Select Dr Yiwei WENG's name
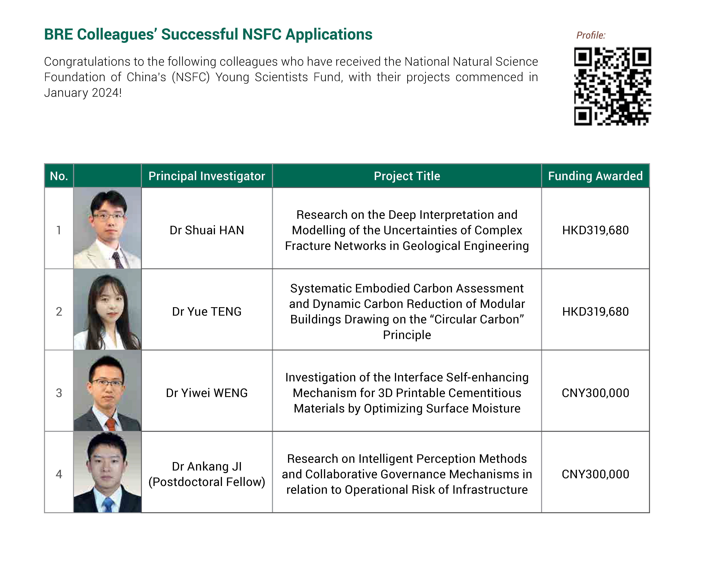 [208, 393]
